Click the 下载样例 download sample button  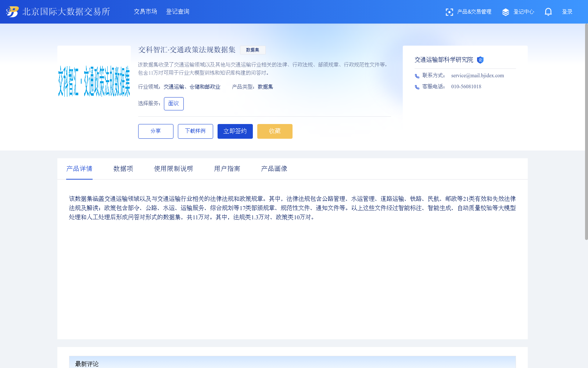point(196,131)
